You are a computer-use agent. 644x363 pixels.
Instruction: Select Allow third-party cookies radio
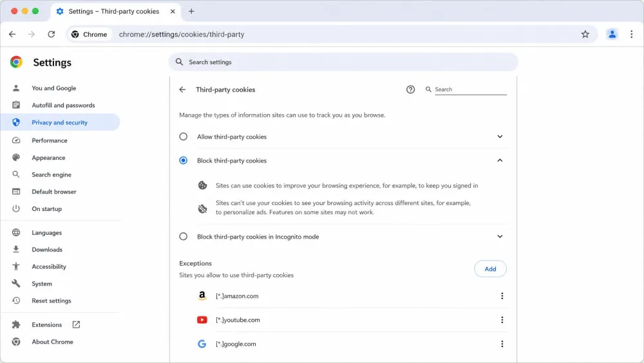(x=183, y=137)
